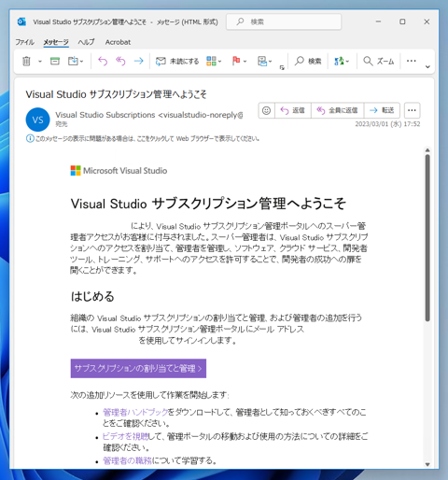Archive this message
This screenshot has width=448, height=480.
pos(55,61)
